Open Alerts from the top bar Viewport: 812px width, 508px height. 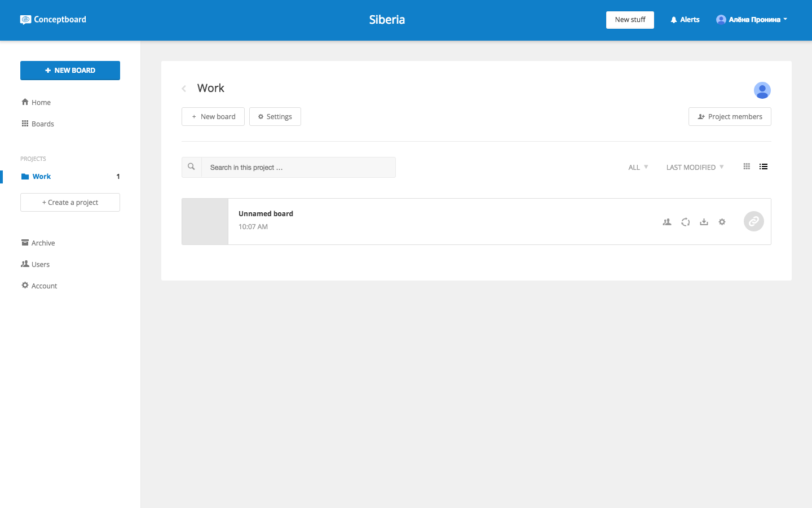(685, 19)
